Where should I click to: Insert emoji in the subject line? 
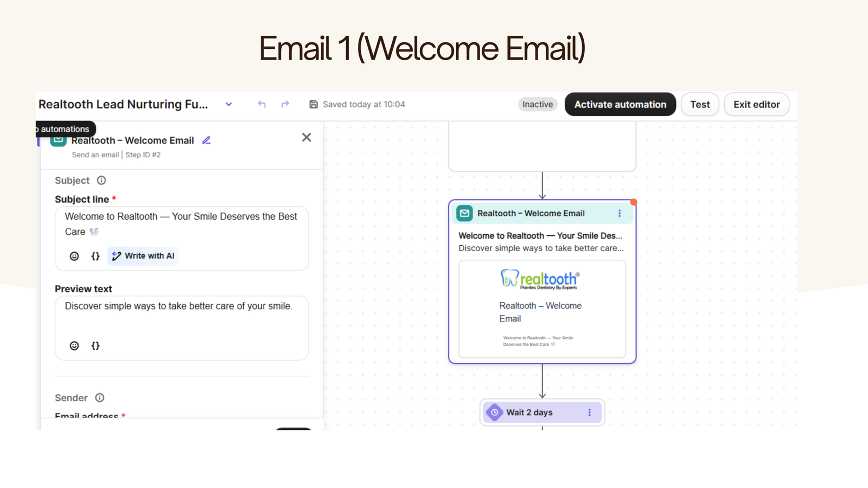tap(74, 256)
